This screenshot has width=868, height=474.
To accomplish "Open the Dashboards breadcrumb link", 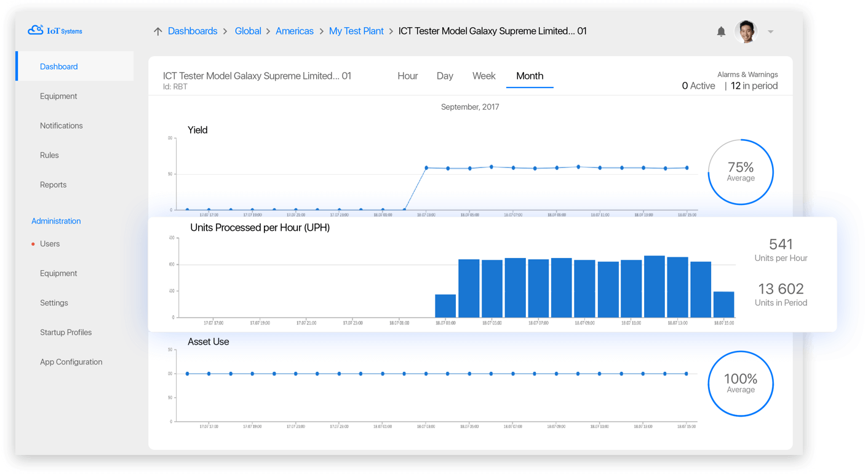I will 193,31.
